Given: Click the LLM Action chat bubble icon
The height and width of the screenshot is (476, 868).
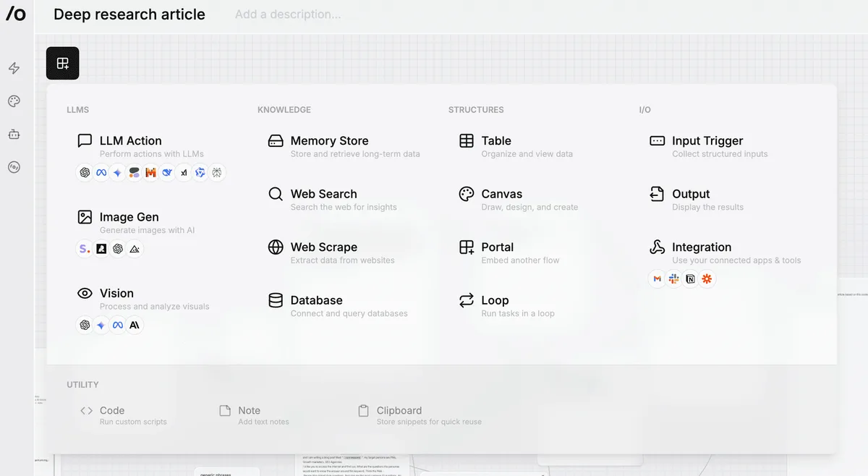Looking at the screenshot, I should 85,140.
